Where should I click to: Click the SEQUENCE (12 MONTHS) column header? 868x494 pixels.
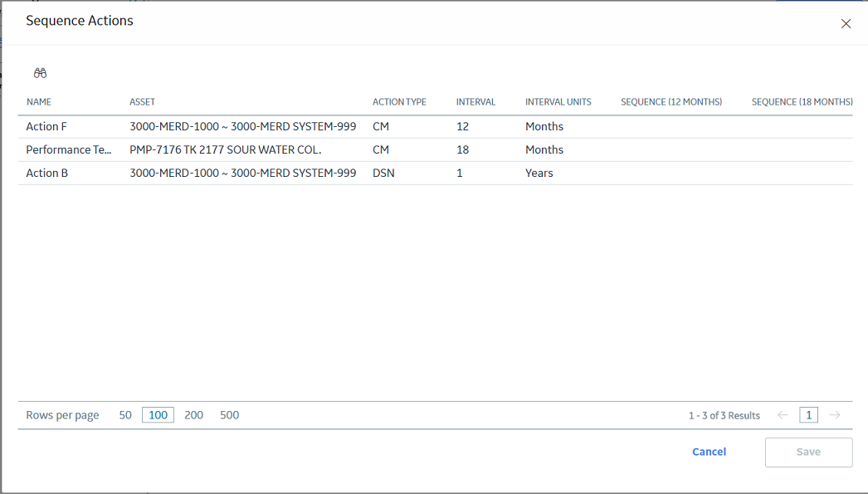click(x=671, y=102)
